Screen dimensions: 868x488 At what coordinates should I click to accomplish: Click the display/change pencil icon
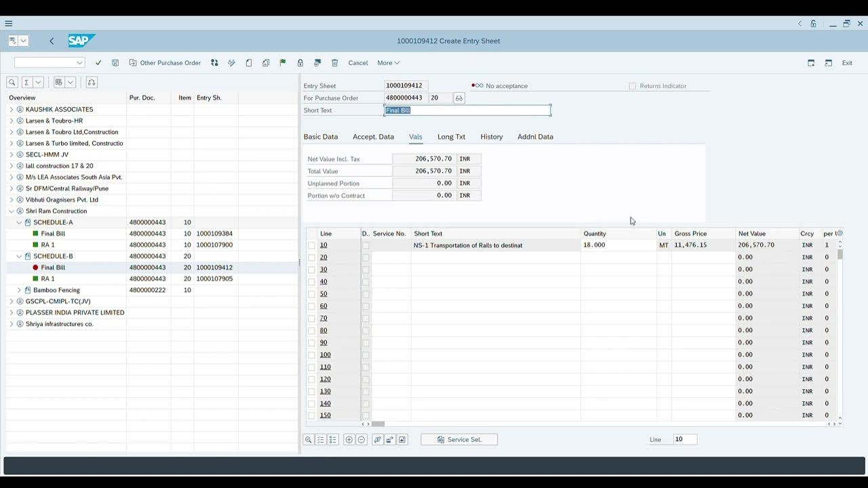tap(231, 62)
